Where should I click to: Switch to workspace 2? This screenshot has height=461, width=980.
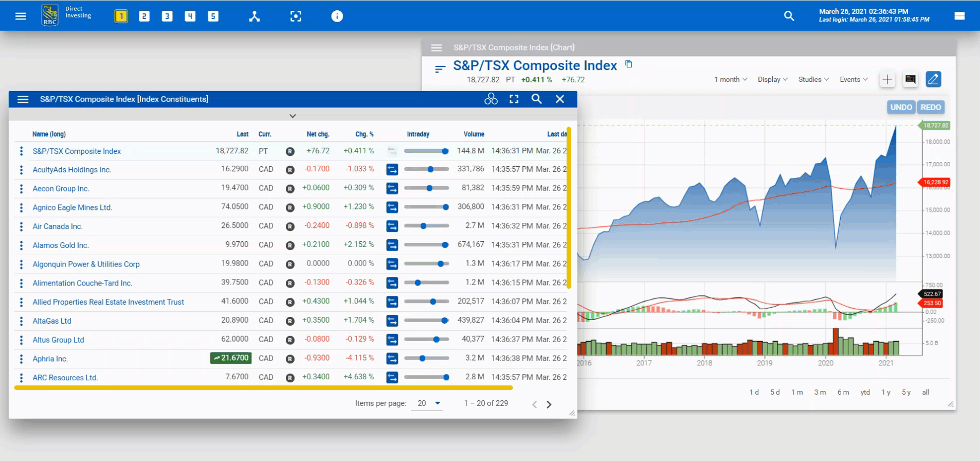pyautogui.click(x=144, y=16)
